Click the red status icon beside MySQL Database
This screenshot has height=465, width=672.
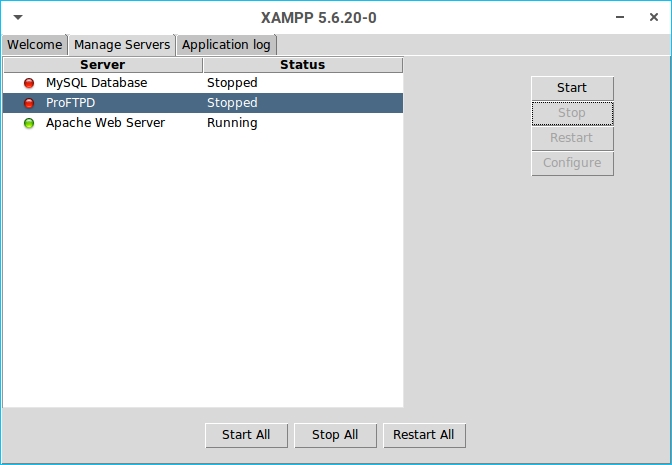29,83
